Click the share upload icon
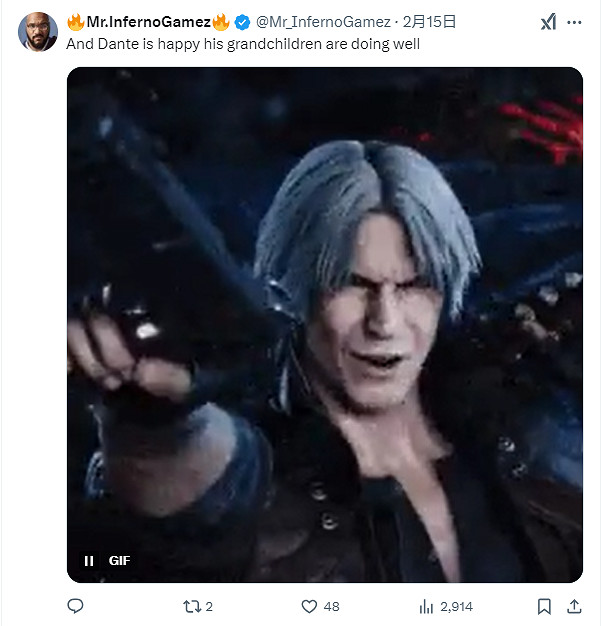The width and height of the screenshot is (601, 626). point(574,606)
